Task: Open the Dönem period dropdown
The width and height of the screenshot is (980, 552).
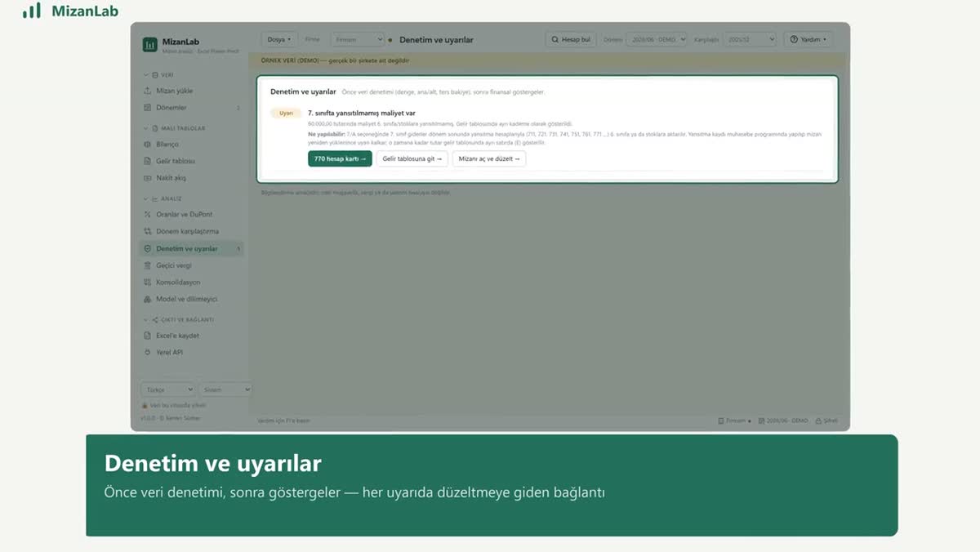Action: tap(656, 39)
